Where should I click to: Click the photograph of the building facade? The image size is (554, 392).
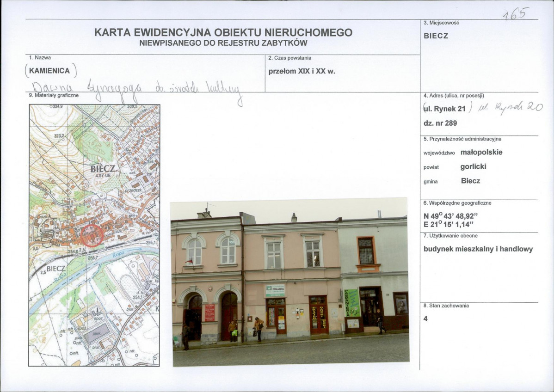pyautogui.click(x=291, y=282)
